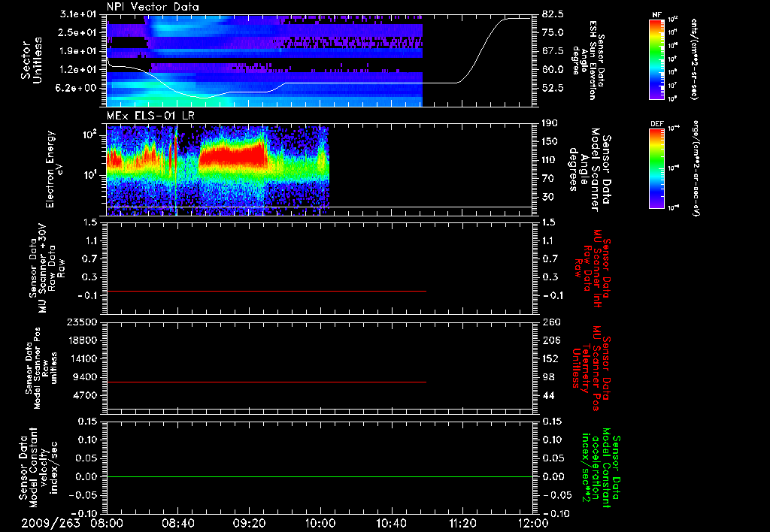This screenshot has height=532, width=770.
Task: Click the "DEF" color bar title
Action: pyautogui.click(x=657, y=124)
